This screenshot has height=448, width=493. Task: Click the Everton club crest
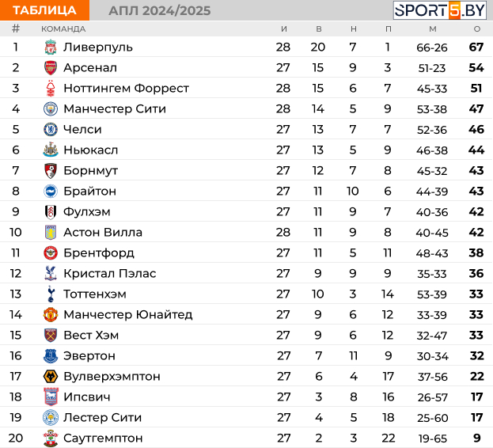point(51,355)
